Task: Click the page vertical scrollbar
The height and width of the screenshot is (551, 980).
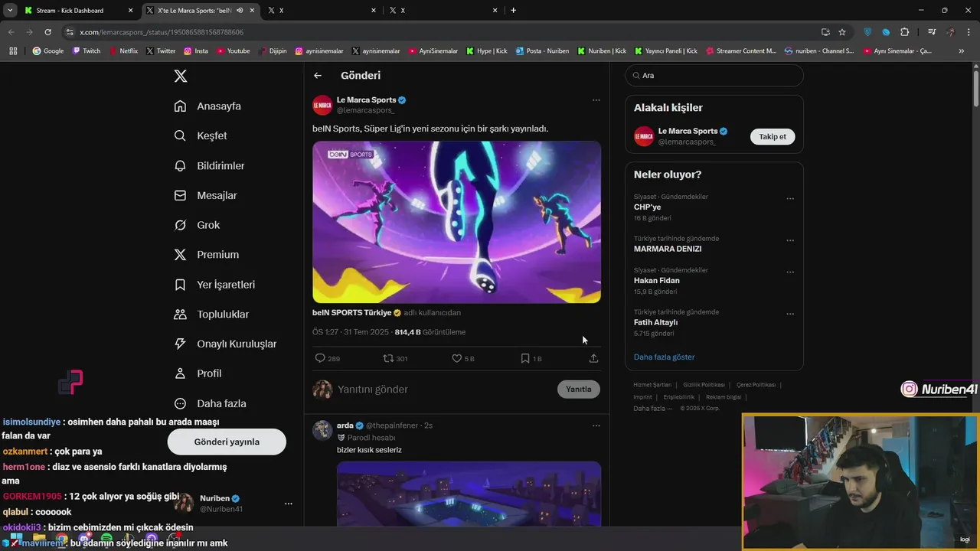Action: pos(975,88)
